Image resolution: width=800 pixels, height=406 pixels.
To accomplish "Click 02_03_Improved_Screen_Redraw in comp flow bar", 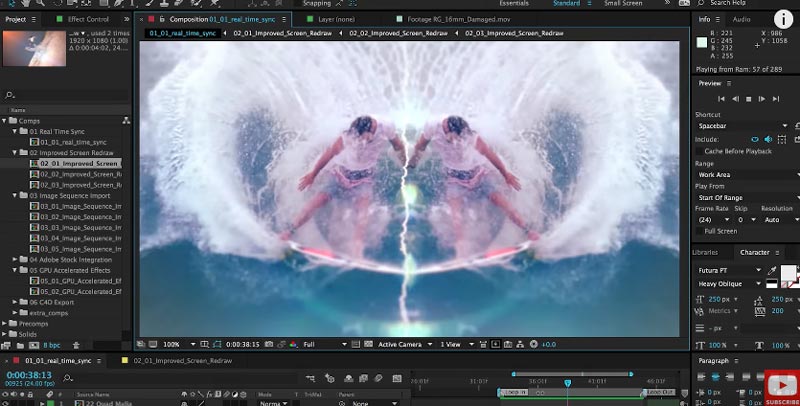I will [514, 33].
